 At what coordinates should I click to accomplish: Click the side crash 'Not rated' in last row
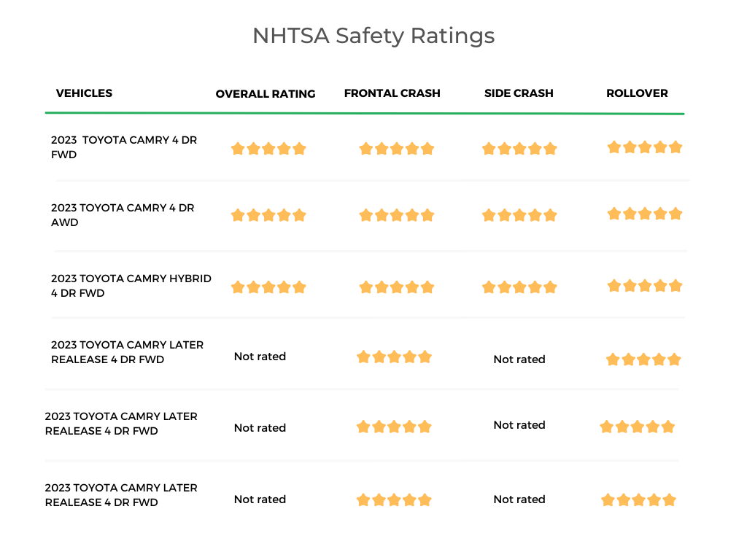click(x=519, y=499)
